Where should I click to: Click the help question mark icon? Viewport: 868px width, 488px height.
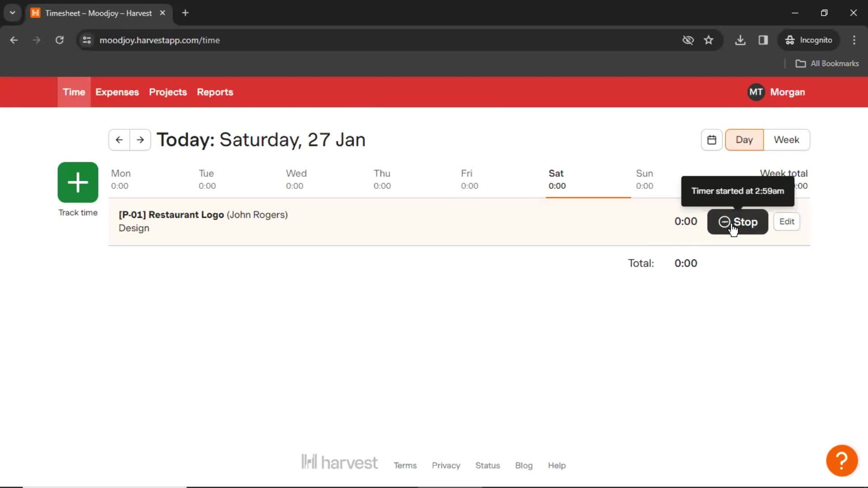842,461
